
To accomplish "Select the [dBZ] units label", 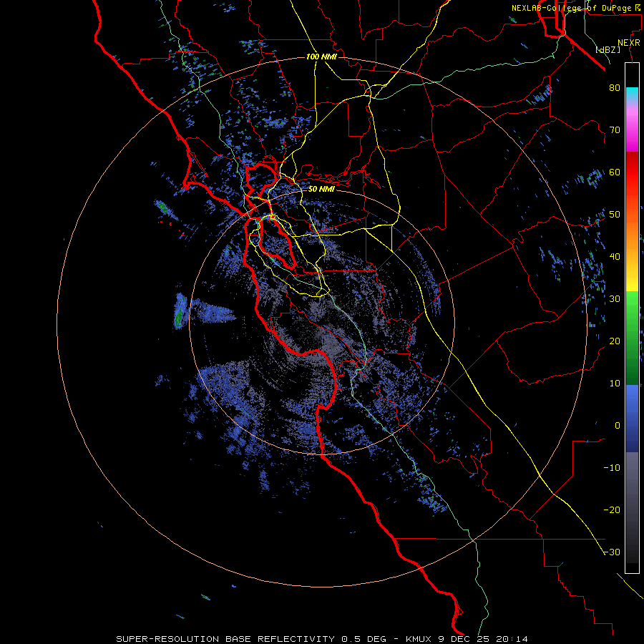I will [x=608, y=50].
